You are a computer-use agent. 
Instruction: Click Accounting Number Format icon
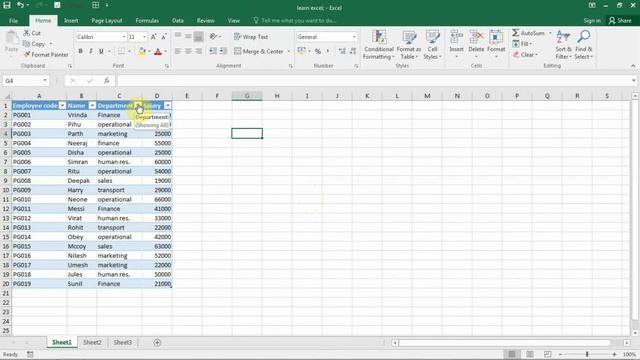coord(301,51)
